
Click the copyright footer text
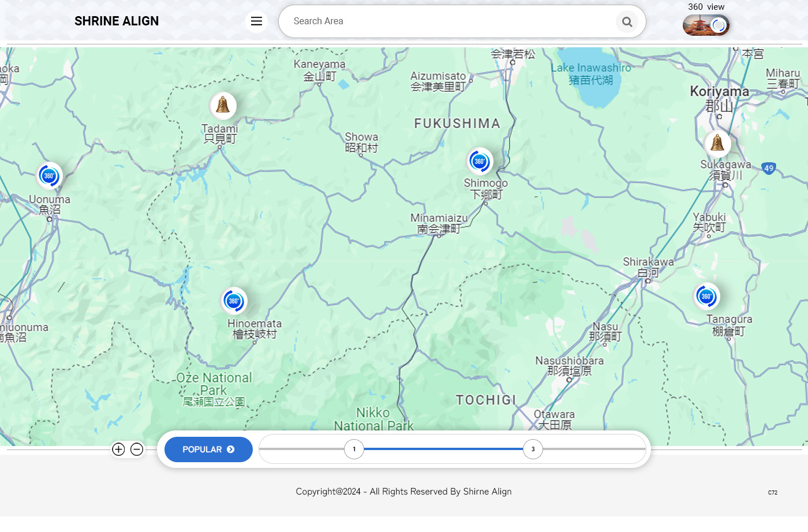pyautogui.click(x=403, y=492)
